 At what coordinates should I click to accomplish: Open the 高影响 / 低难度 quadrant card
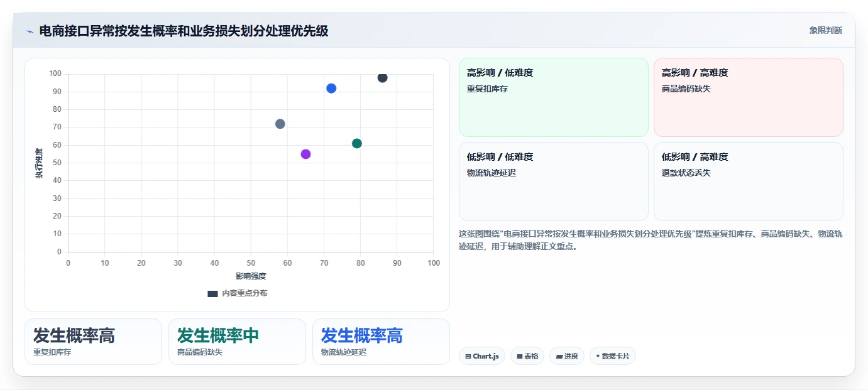coord(553,97)
